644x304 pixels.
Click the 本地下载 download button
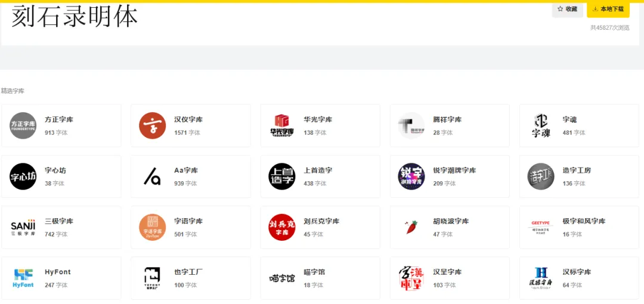[608, 9]
